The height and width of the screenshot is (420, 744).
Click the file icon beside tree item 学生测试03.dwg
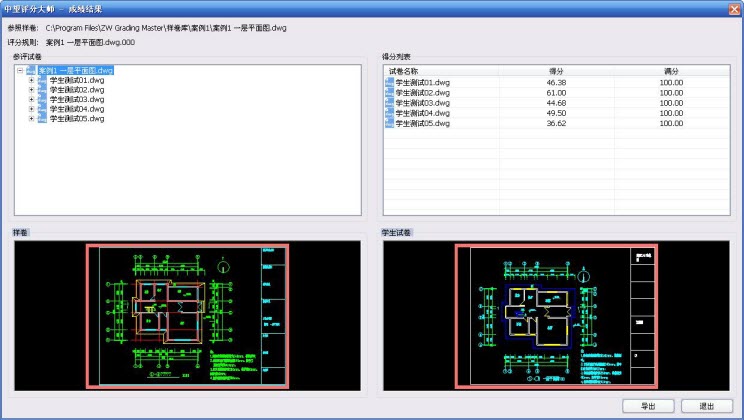(x=43, y=99)
